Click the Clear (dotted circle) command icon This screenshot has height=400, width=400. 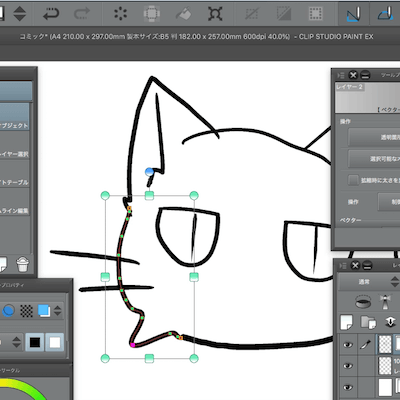[120, 14]
